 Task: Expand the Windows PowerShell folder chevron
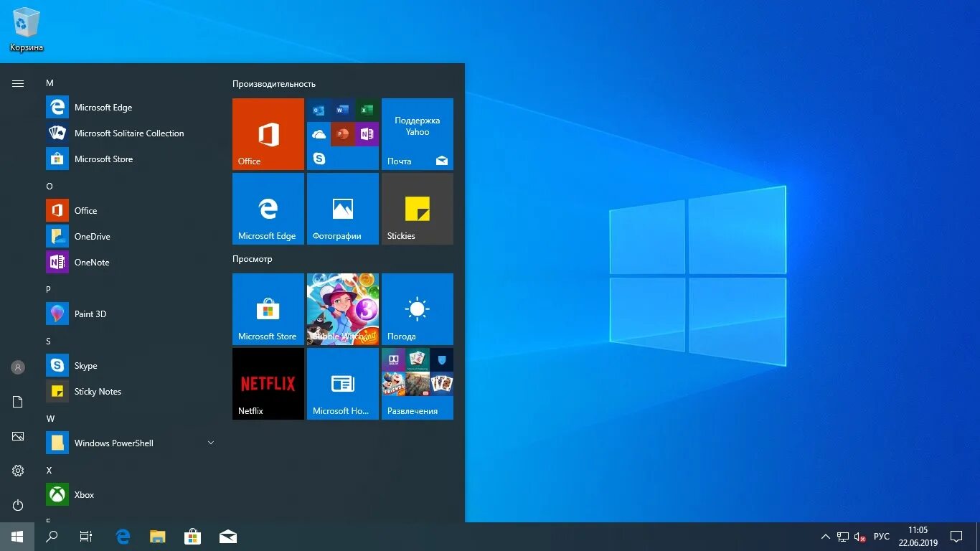click(x=210, y=443)
